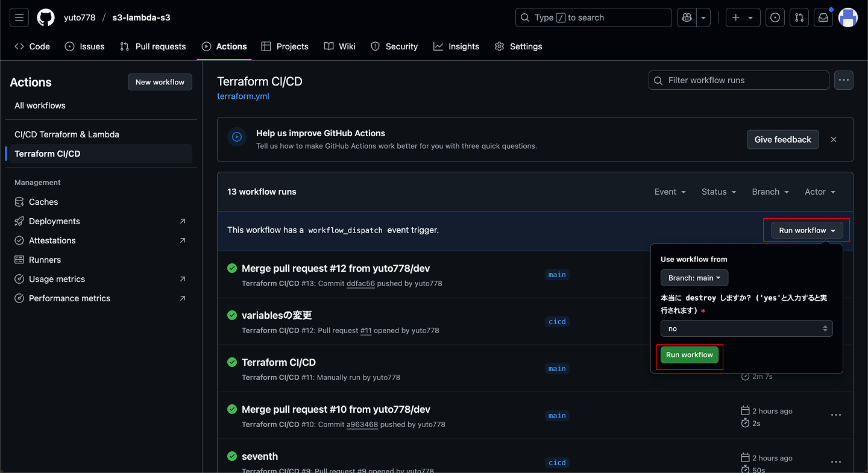Switch to the Security tab

coord(394,46)
